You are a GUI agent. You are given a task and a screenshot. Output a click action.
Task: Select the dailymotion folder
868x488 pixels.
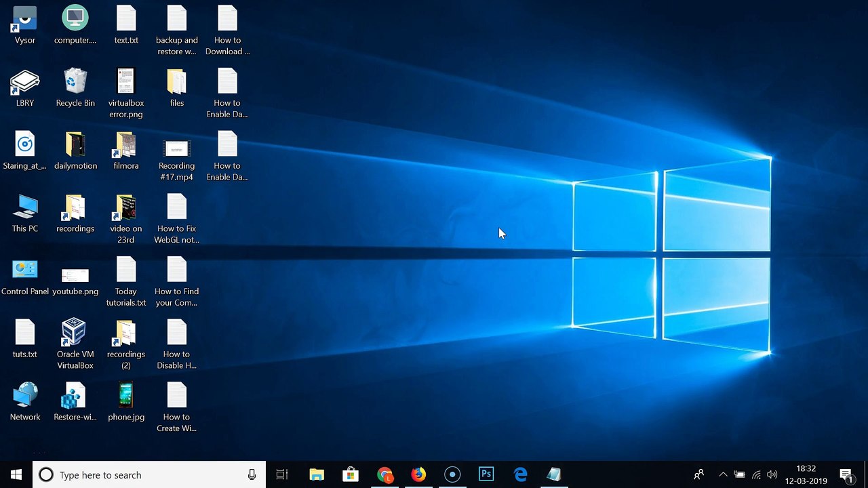pos(75,150)
